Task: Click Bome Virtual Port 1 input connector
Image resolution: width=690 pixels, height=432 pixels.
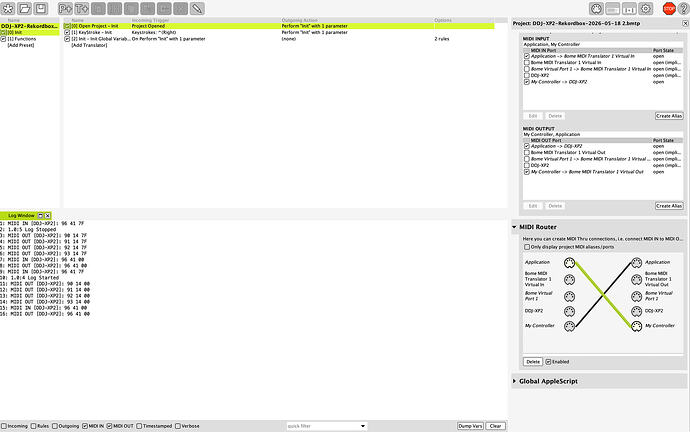Action: [569, 296]
